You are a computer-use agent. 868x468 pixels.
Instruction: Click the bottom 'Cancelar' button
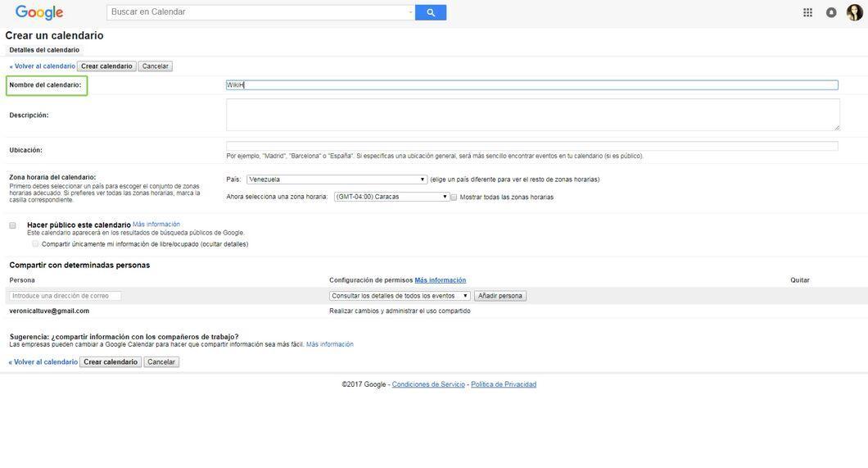pyautogui.click(x=161, y=361)
